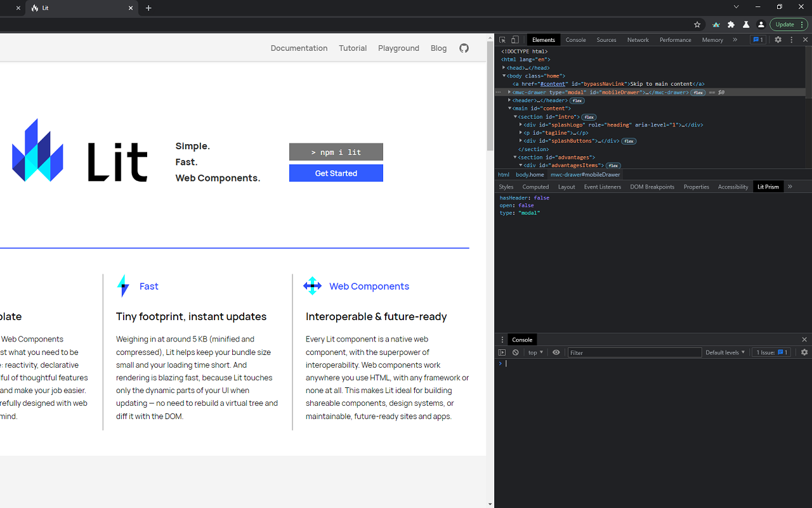Screen dimensions: 812x508
Task: Create a live expression with eye icon
Action: 556,352
